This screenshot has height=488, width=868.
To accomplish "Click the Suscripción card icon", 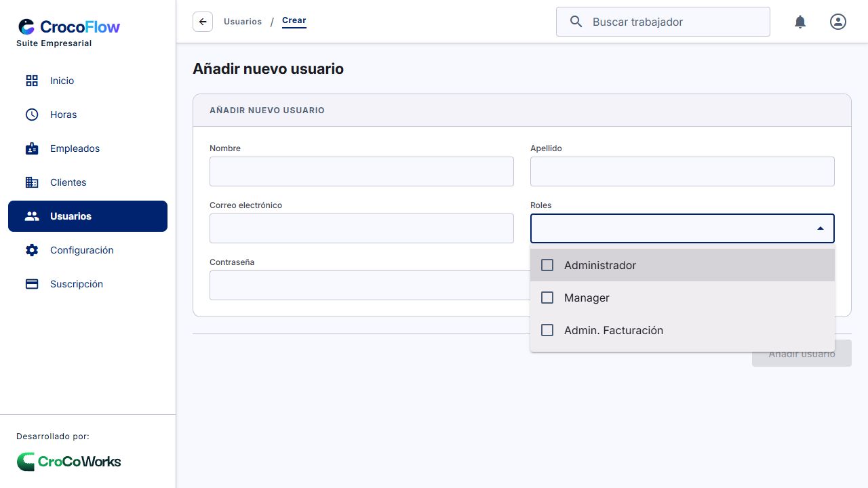I will pos(32,284).
